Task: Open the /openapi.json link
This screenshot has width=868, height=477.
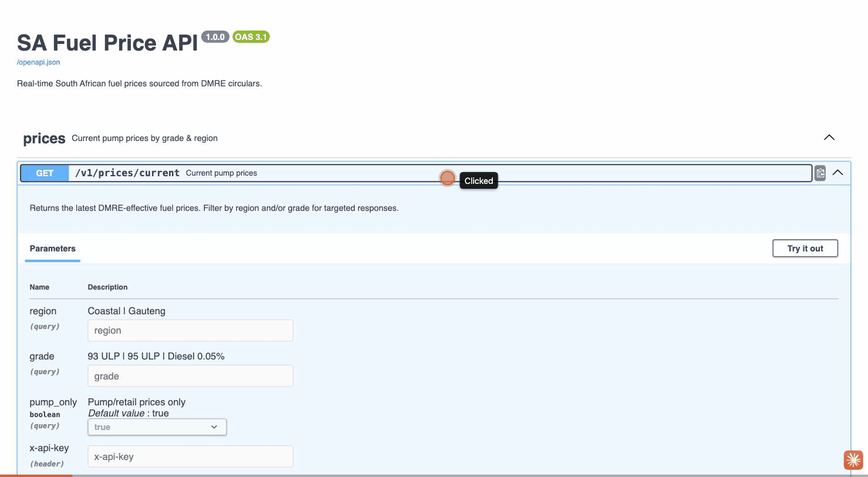Action: point(38,62)
